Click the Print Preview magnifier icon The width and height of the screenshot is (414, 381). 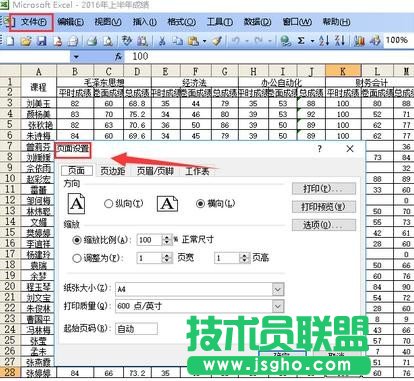[108, 41]
